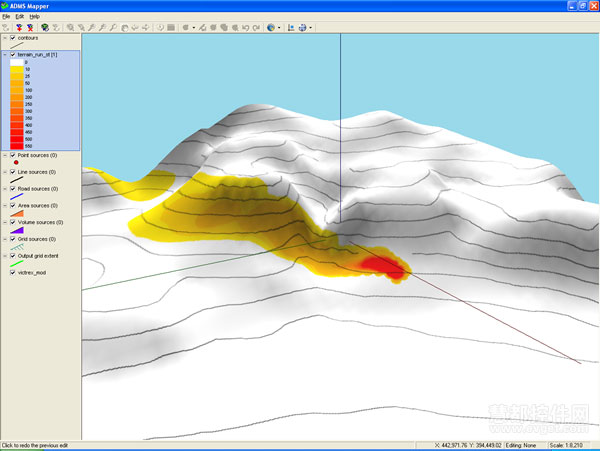Toggle the victrex_mod layer checkbox
This screenshot has height=451, width=600.
[13, 273]
